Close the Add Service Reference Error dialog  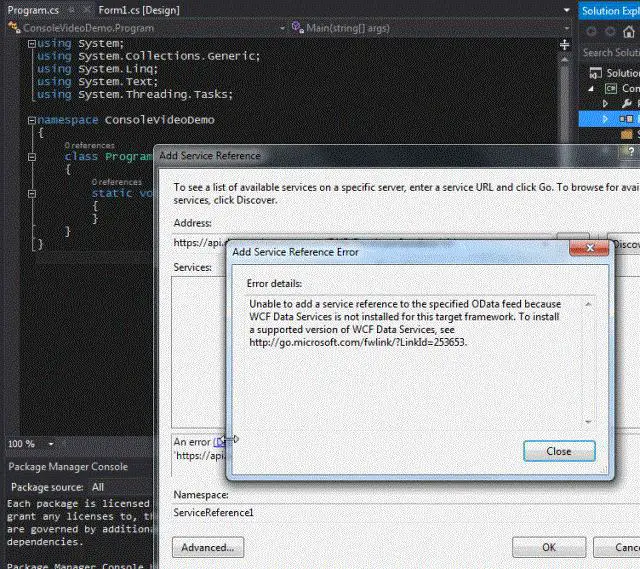point(559,451)
